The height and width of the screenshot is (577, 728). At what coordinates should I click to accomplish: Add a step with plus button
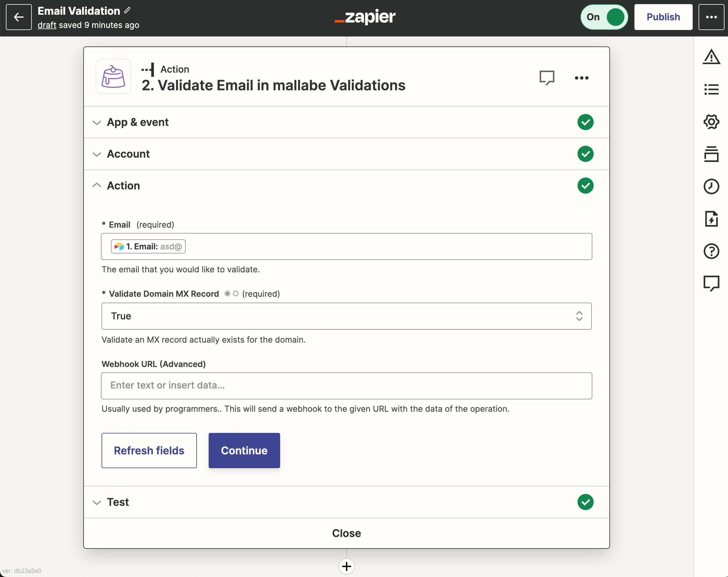[346, 566]
